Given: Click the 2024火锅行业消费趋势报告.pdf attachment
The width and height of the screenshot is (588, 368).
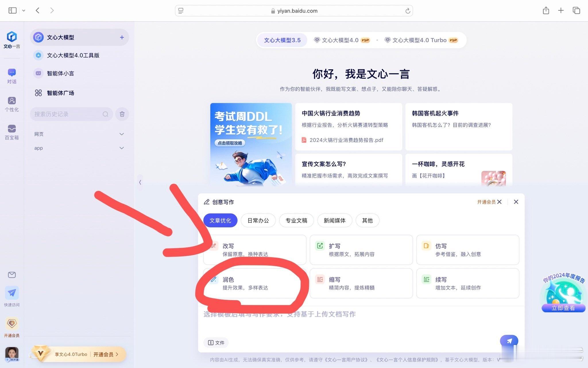Looking at the screenshot, I should pos(343,140).
